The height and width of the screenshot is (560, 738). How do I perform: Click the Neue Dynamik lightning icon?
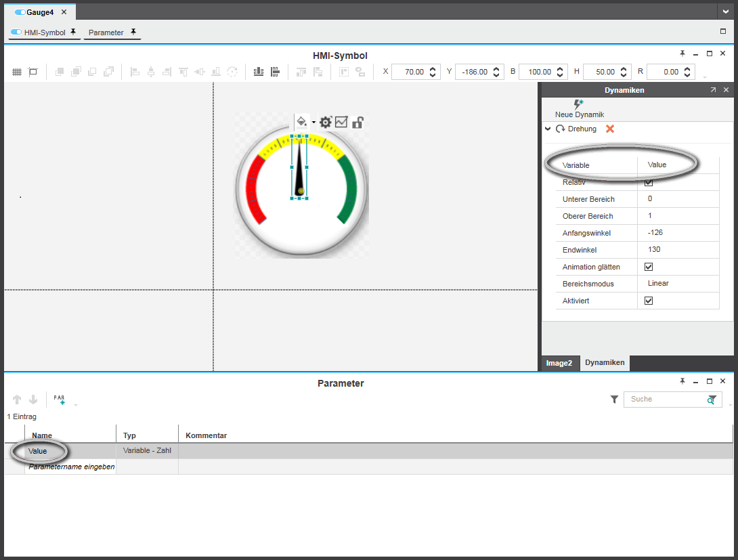coord(578,104)
